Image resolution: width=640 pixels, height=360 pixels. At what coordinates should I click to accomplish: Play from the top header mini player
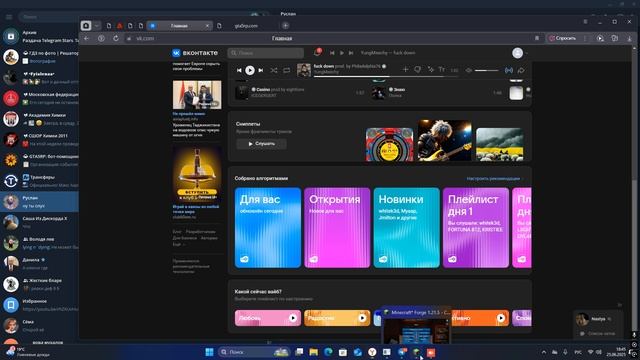(x=341, y=53)
